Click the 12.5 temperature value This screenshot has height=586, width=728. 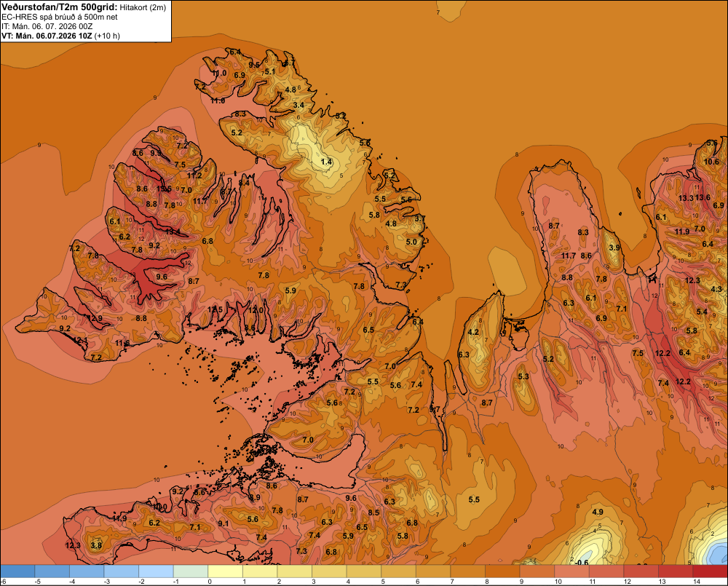coord(215,309)
